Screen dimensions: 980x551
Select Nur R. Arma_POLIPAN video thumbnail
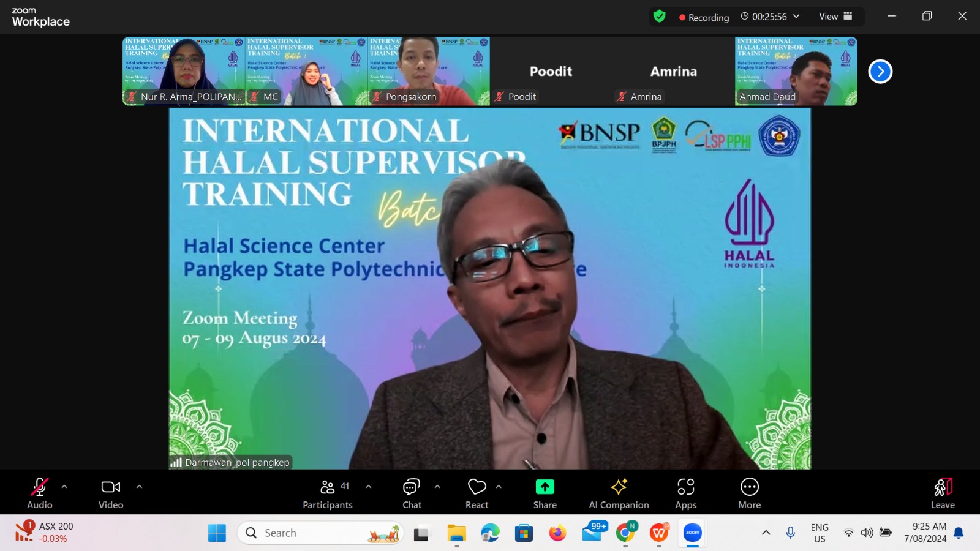point(184,71)
